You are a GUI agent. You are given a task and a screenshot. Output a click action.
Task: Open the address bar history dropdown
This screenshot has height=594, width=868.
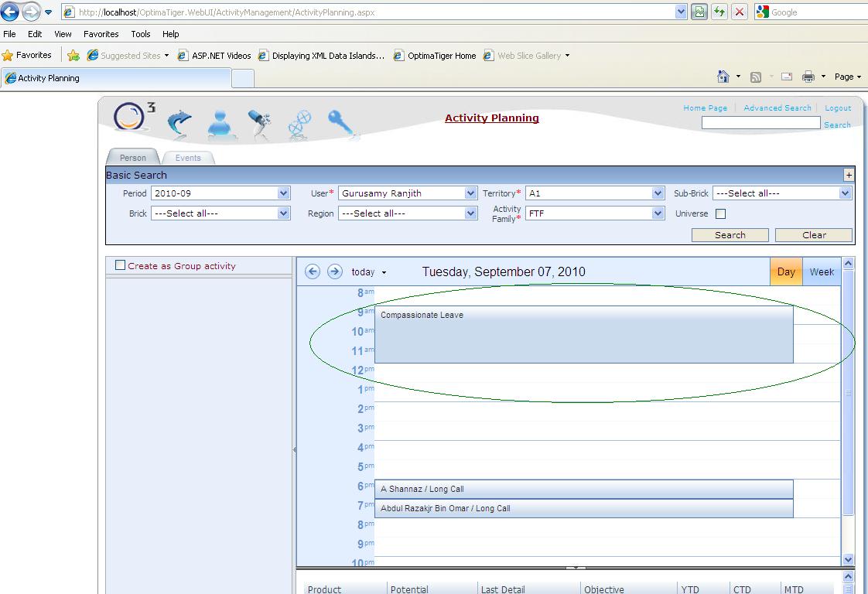click(x=681, y=12)
